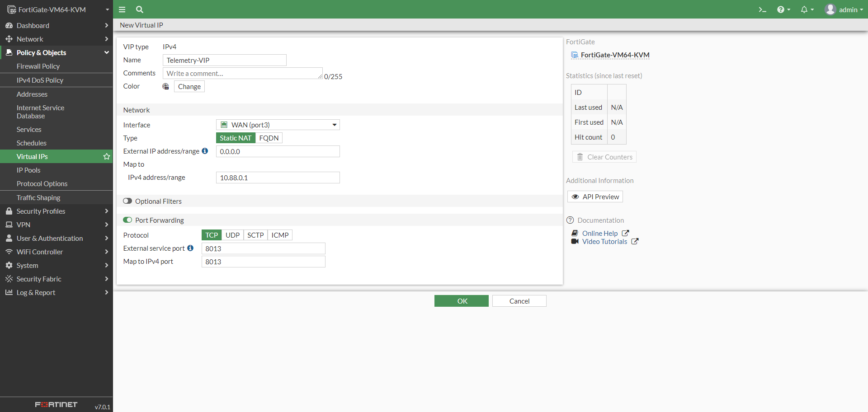This screenshot has width=868, height=412.
Task: Click the Comments text area
Action: (x=243, y=73)
